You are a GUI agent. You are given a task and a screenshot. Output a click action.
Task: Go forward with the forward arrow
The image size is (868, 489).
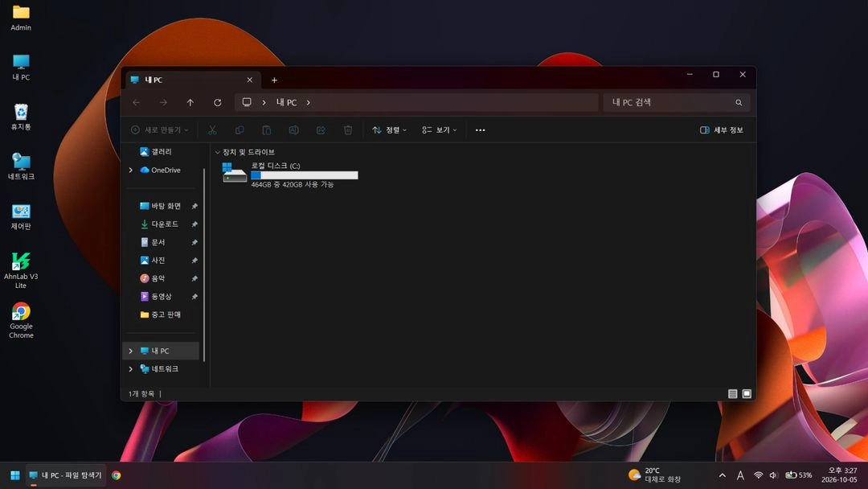163,102
